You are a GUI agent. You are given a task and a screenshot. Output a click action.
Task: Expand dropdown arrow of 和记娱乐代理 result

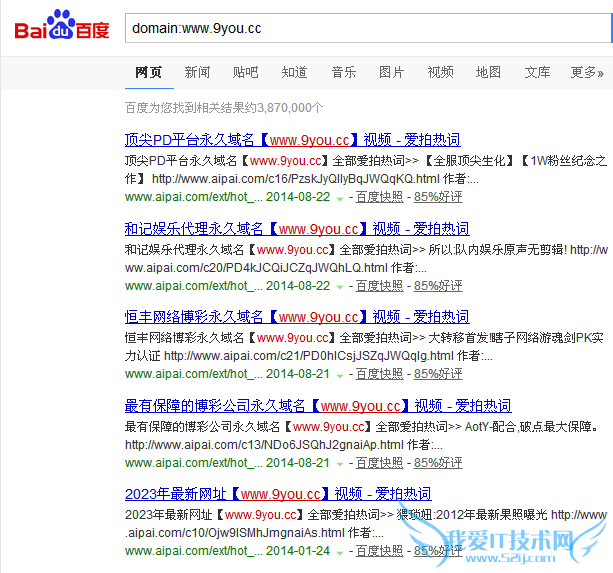coord(340,287)
